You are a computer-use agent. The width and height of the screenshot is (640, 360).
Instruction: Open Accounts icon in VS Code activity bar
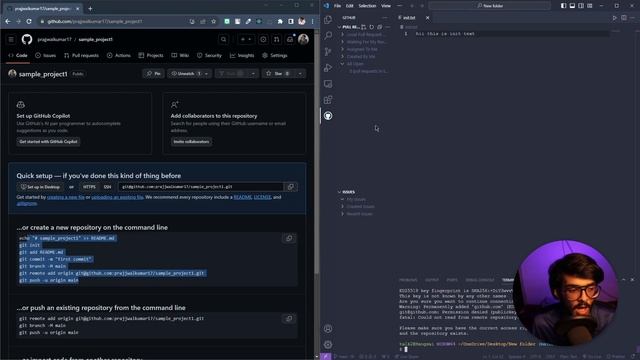[x=328, y=329]
